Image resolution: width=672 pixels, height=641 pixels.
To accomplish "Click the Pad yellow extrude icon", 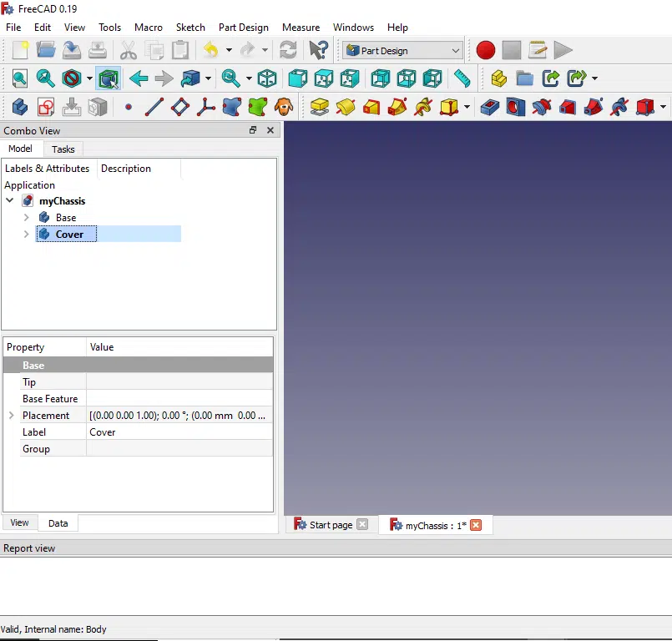I will click(319, 107).
